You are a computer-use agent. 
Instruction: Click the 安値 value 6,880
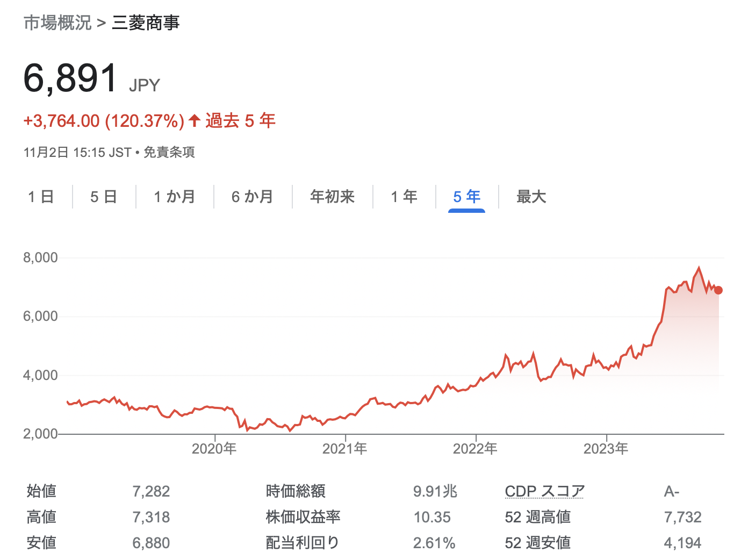(151, 543)
